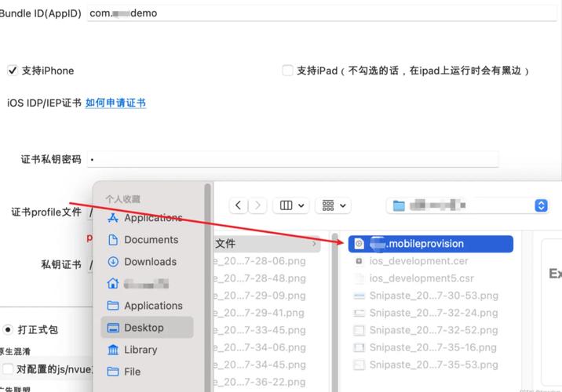Screen dimensions: 562x392
Task: Go forward with the right chevron button
Action: point(257,205)
